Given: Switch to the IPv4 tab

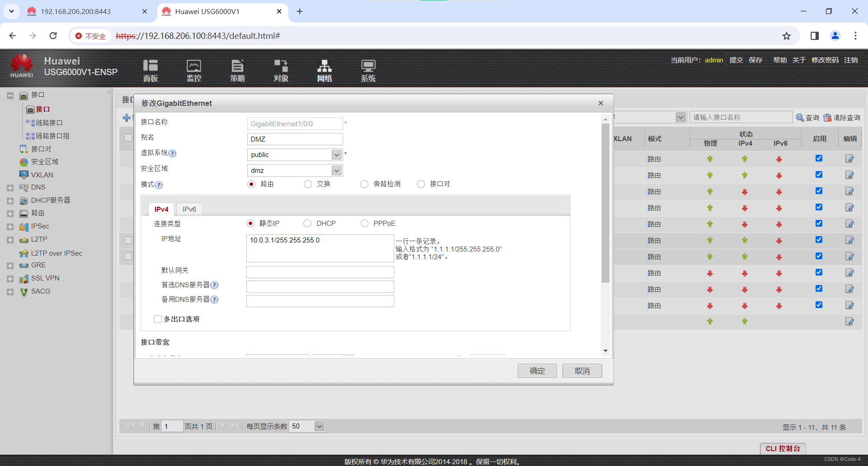Looking at the screenshot, I should tap(161, 209).
